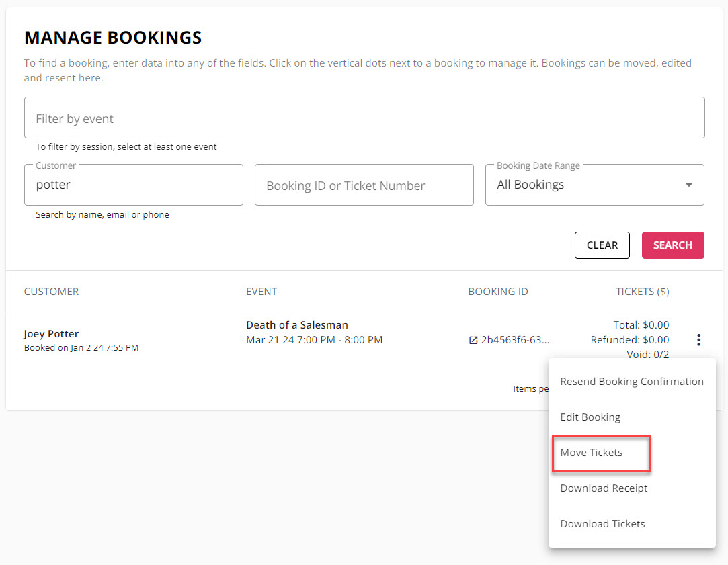Click the BOOKING ID column header
The width and height of the screenshot is (728, 565).
[497, 292]
